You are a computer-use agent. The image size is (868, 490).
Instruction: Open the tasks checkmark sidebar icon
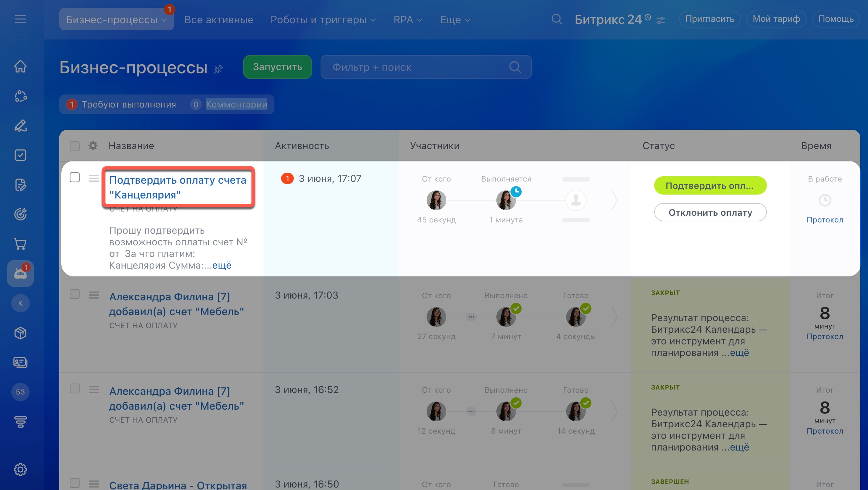(20, 155)
